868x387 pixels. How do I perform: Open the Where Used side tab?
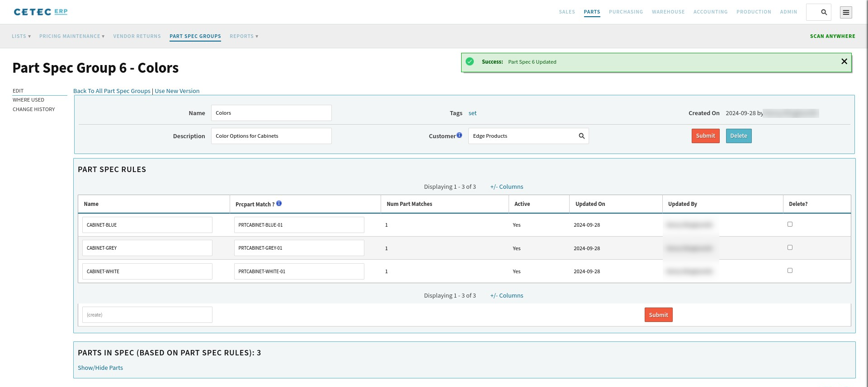[x=28, y=100]
